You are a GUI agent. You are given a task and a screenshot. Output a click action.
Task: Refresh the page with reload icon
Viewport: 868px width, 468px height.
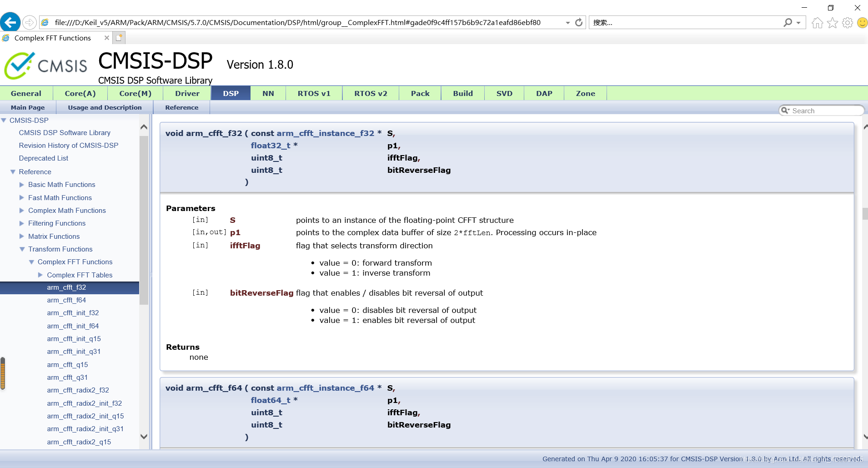(x=579, y=22)
